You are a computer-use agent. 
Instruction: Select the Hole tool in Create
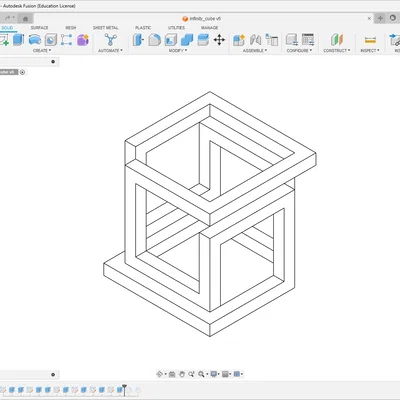(x=51, y=40)
